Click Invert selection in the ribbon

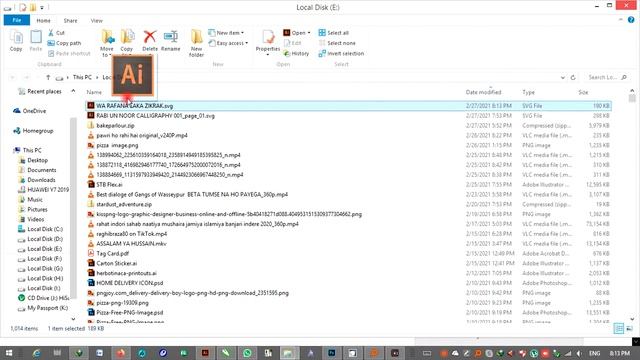coord(341,53)
